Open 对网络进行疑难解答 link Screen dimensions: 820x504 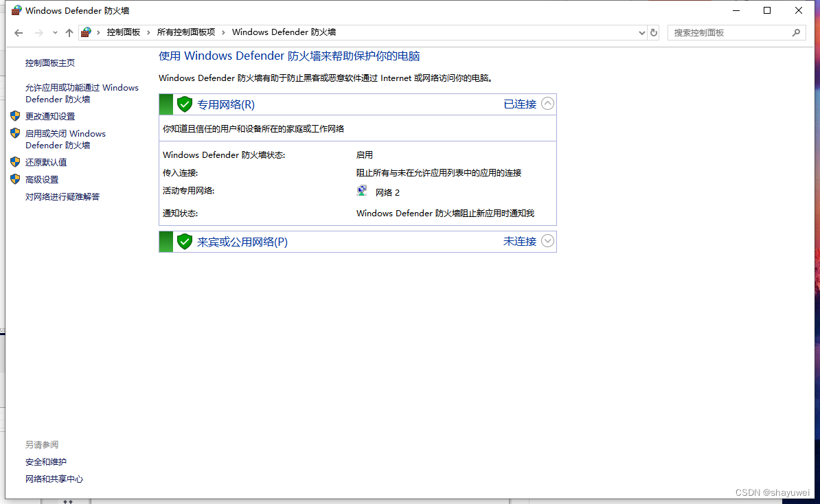click(x=62, y=196)
